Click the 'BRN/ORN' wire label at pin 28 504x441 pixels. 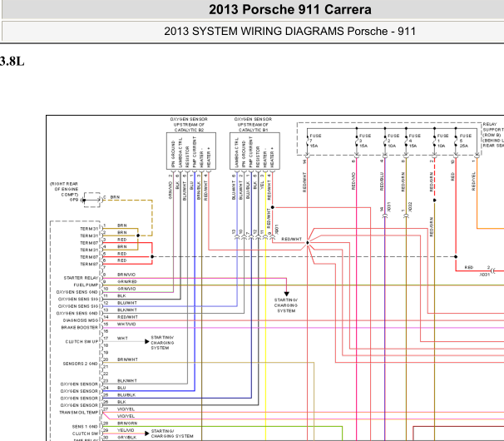[x=127, y=424]
